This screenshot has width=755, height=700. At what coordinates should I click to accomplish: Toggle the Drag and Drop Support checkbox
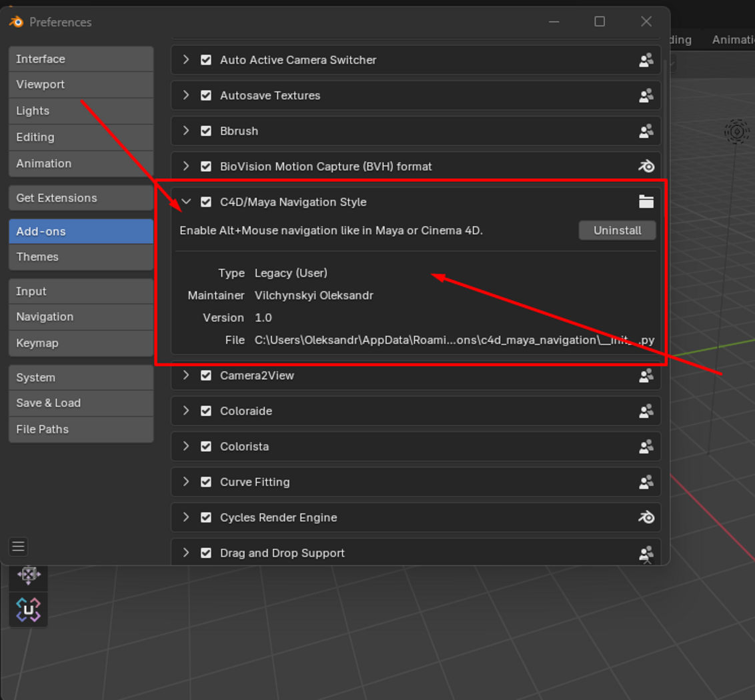(206, 553)
